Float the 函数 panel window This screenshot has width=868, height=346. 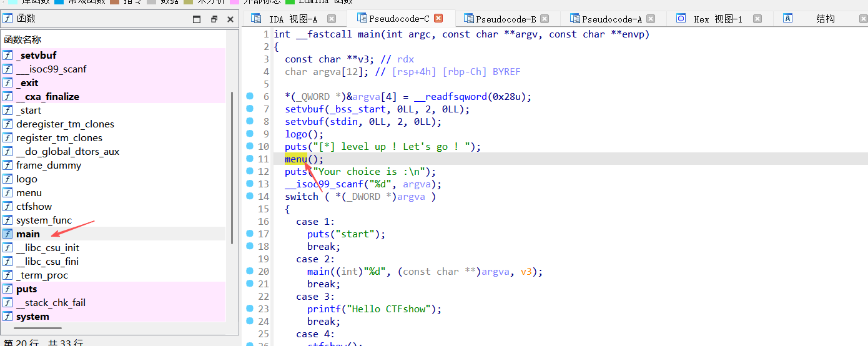tap(214, 19)
